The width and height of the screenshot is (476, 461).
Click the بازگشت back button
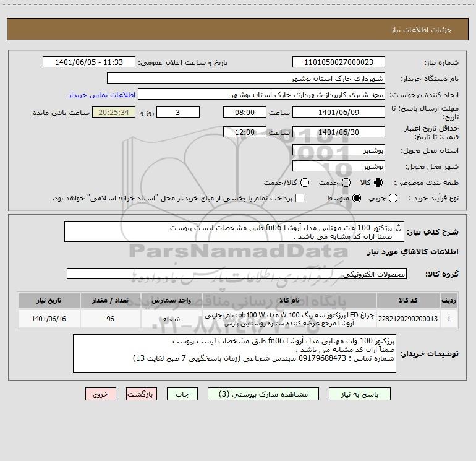pos(142,394)
